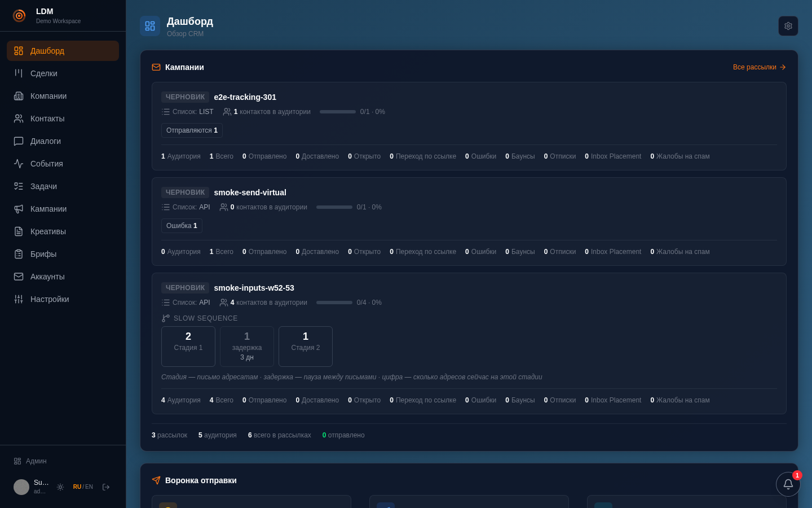The height and width of the screenshot is (508, 812).
Task: Open the Дашборд sidebar item
Action: point(63,51)
